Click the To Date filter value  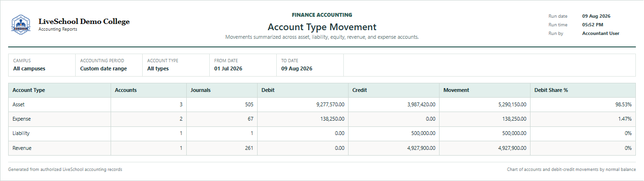tap(297, 69)
